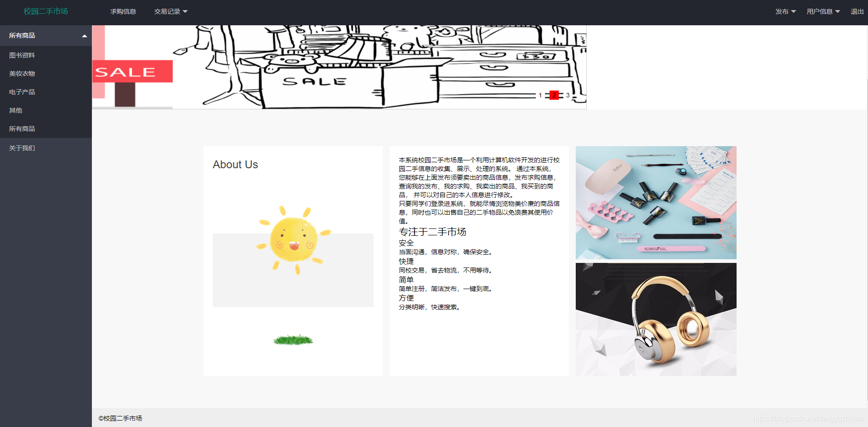Click the nail polish product image
This screenshot has height=427, width=868.
(656, 202)
